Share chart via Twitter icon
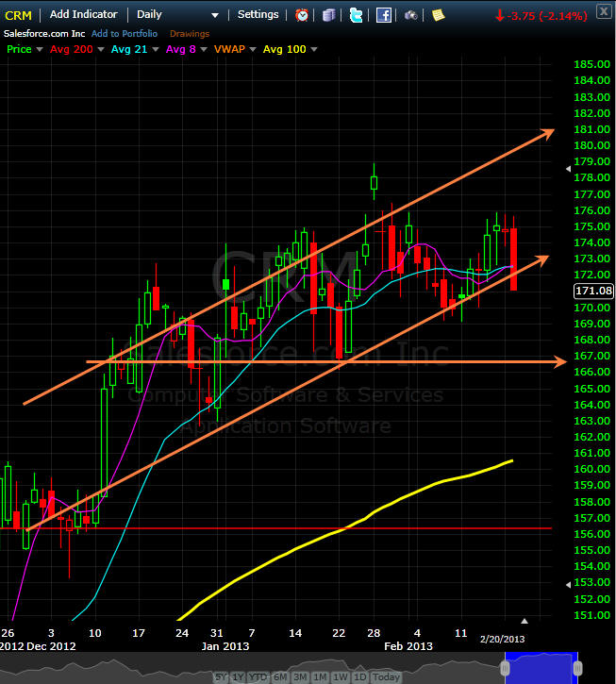 click(x=356, y=15)
